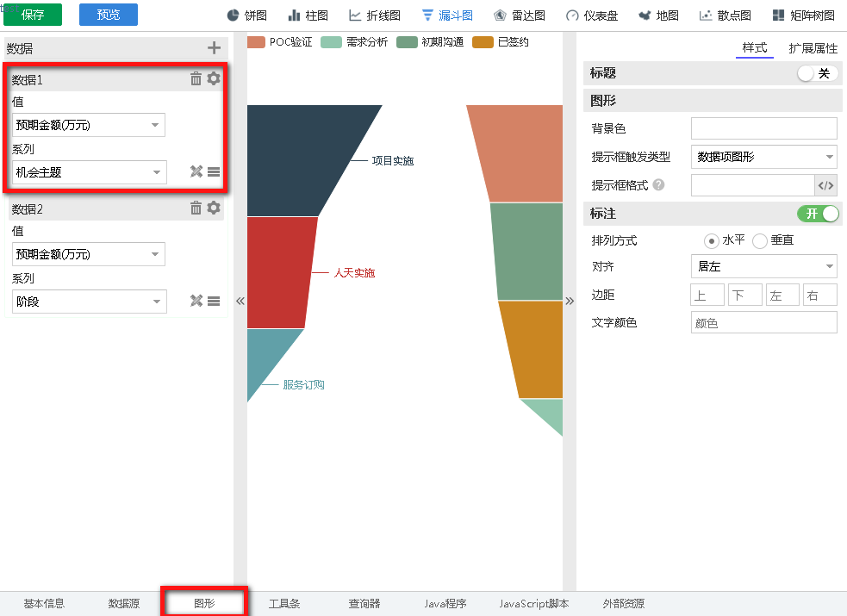
Task: Click the help icon next to 提示框格式
Action: coord(658,185)
